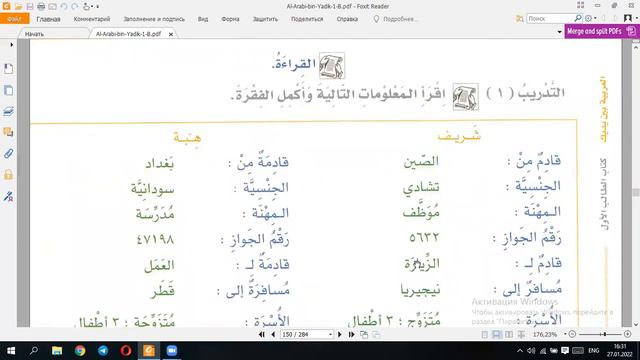The height and width of the screenshot is (360, 640).
Task: Open advanced search folder icon
Action: tap(520, 19)
